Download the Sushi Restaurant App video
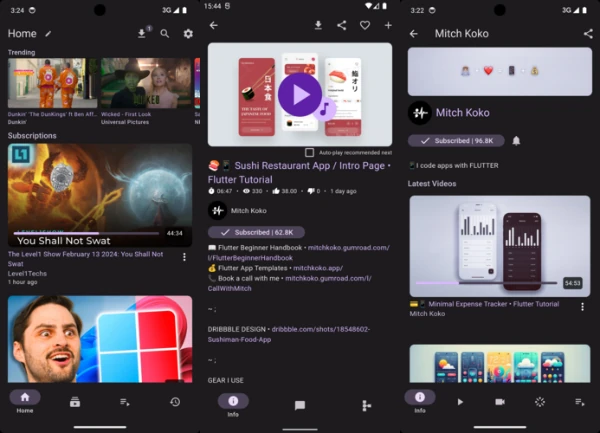Image resolution: width=600 pixels, height=433 pixels. [318, 25]
